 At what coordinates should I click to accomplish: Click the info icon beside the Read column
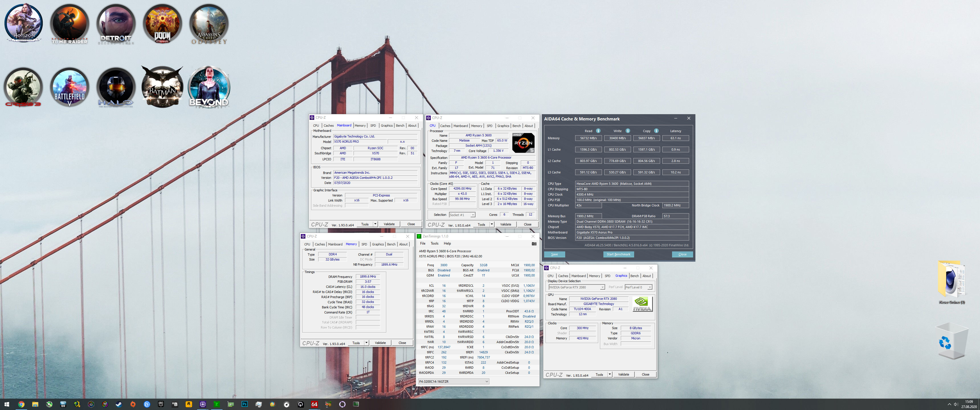pyautogui.click(x=598, y=130)
